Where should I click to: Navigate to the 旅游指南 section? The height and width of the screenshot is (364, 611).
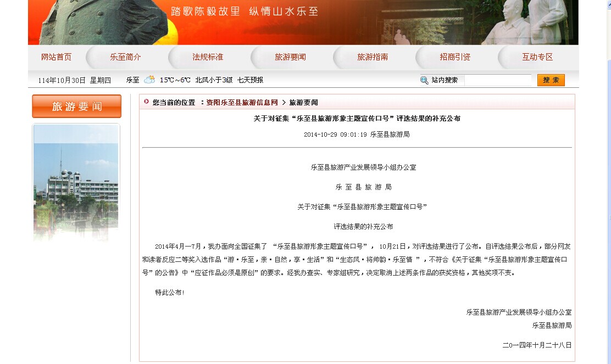point(373,57)
